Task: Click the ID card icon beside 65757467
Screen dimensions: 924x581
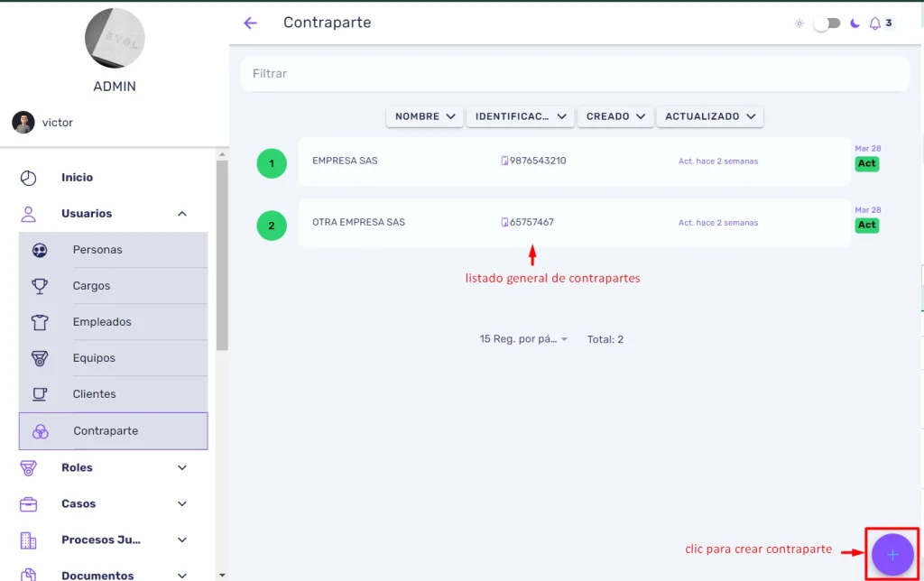Action: point(504,222)
